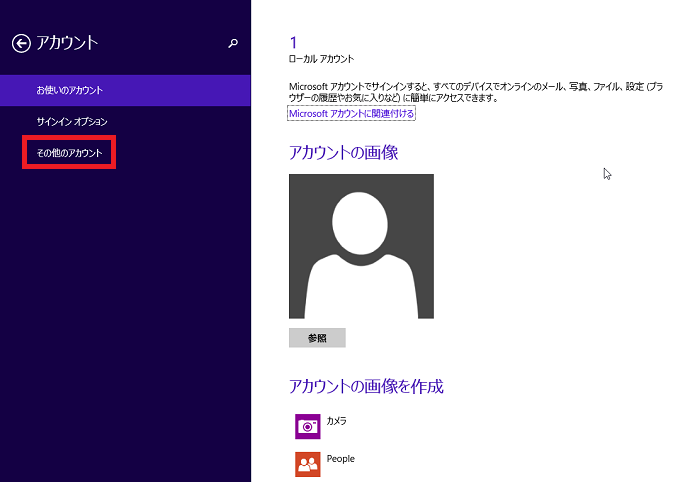680x482 pixels.
Task: Click Microsoft アカウントに関連付ける link
Action: coord(351,114)
